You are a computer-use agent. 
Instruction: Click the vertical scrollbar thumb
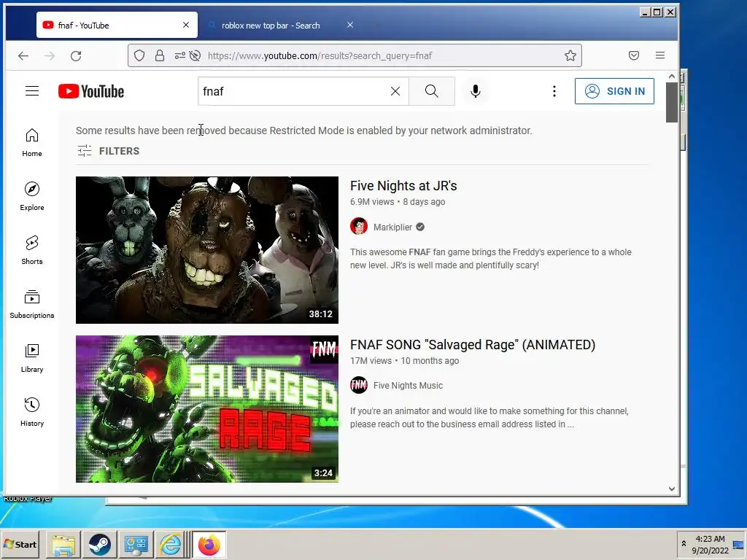[x=672, y=102]
